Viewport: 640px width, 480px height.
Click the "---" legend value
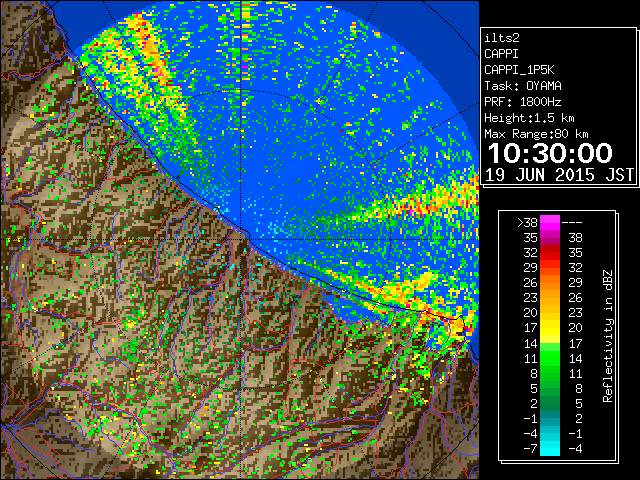[572, 223]
